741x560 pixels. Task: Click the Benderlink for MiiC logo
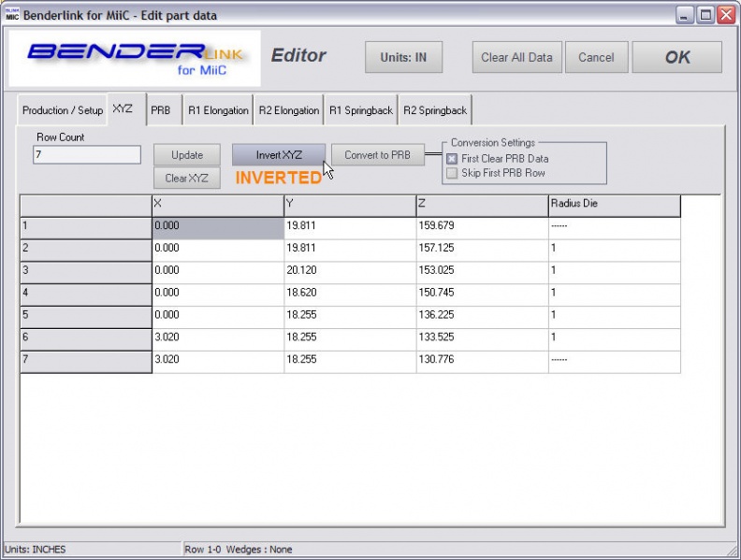(135, 58)
